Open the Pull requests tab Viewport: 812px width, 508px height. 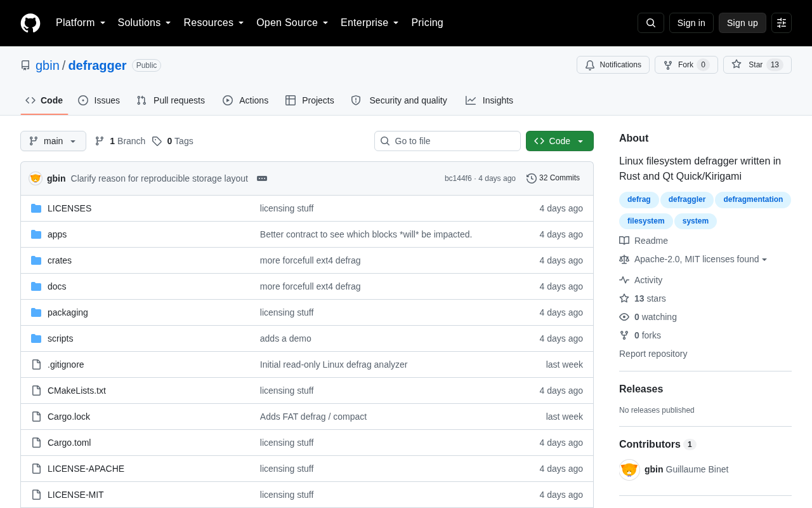click(x=171, y=100)
